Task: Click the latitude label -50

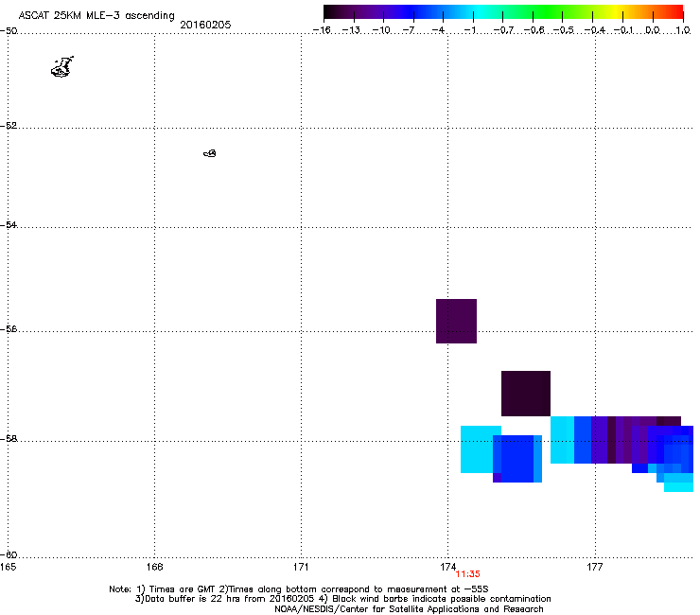Action: click(9, 31)
